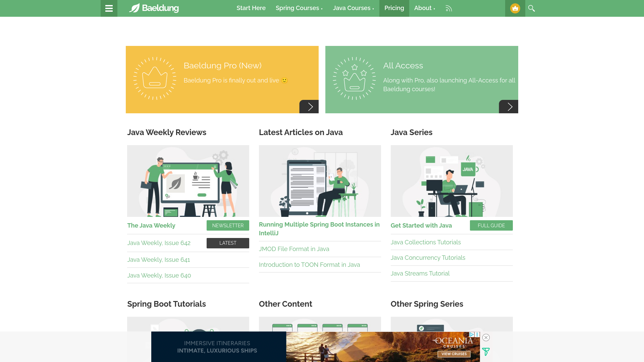Click arrow on Baeldung Pro banner
The width and height of the screenshot is (644, 362).
pos(309,107)
